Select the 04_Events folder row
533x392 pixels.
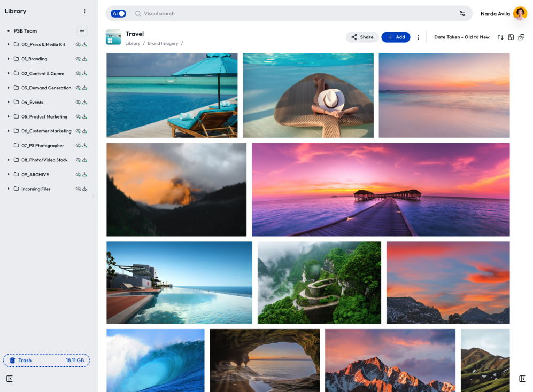coord(32,102)
